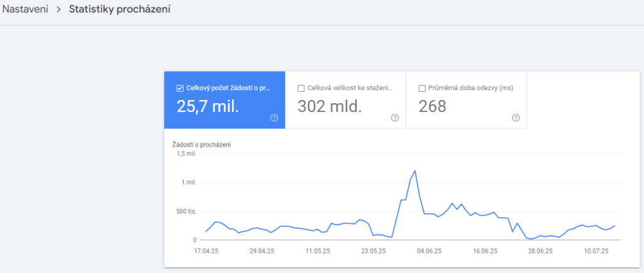This screenshot has height=273, width=644.
Task: Click the 0 axis label
Action: click(195, 240)
